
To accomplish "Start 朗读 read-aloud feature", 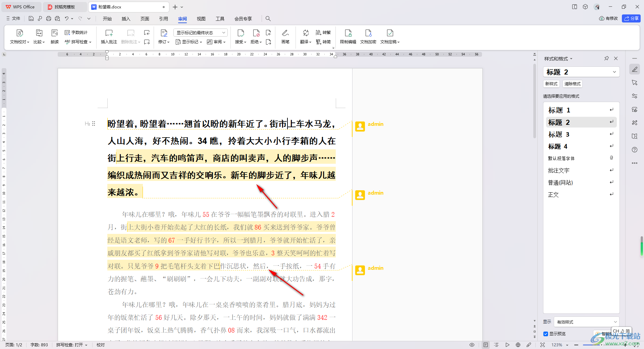I will 55,37.
